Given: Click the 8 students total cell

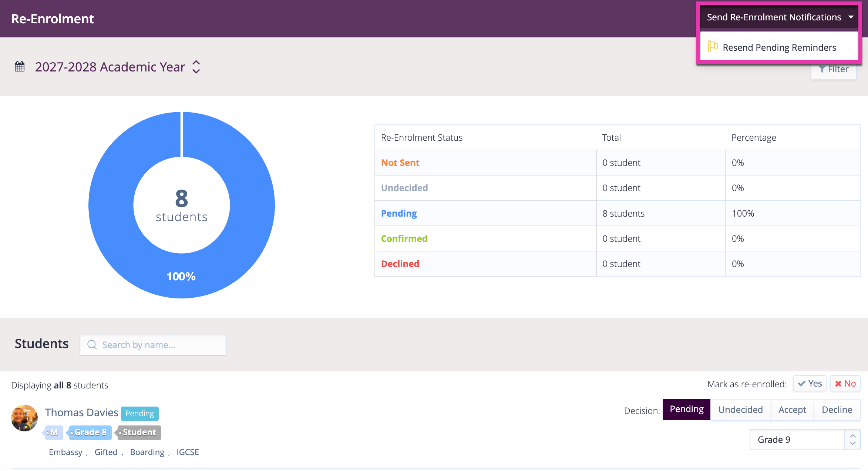Looking at the screenshot, I should pos(661,213).
